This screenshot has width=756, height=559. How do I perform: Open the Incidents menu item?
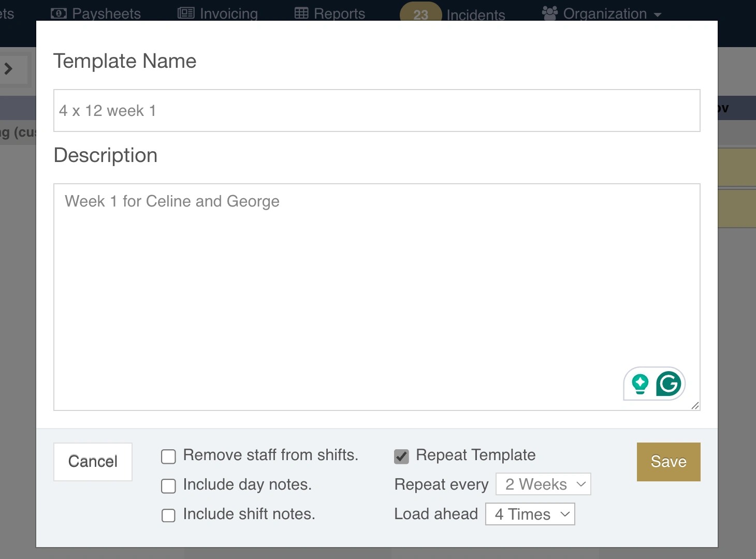click(475, 15)
